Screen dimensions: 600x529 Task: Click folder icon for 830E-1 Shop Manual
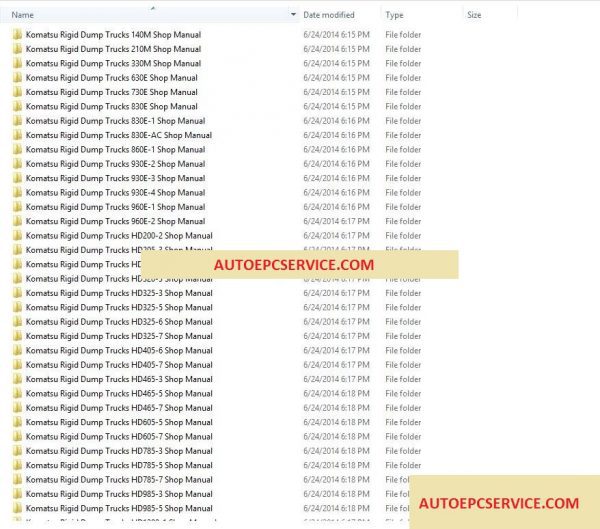pos(17,121)
